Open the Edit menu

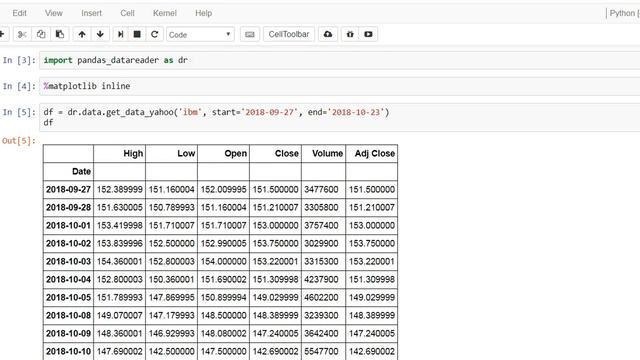tap(19, 13)
